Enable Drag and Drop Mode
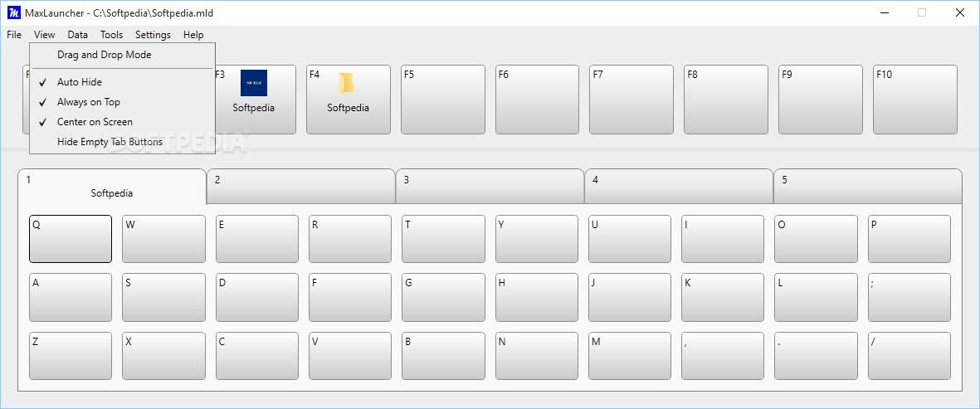This screenshot has height=409, width=980. point(122,54)
